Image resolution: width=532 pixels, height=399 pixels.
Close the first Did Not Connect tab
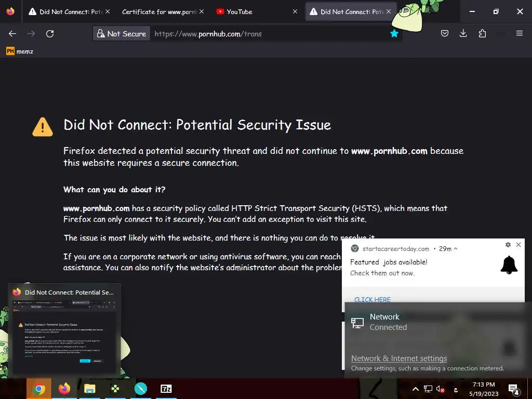tap(108, 11)
